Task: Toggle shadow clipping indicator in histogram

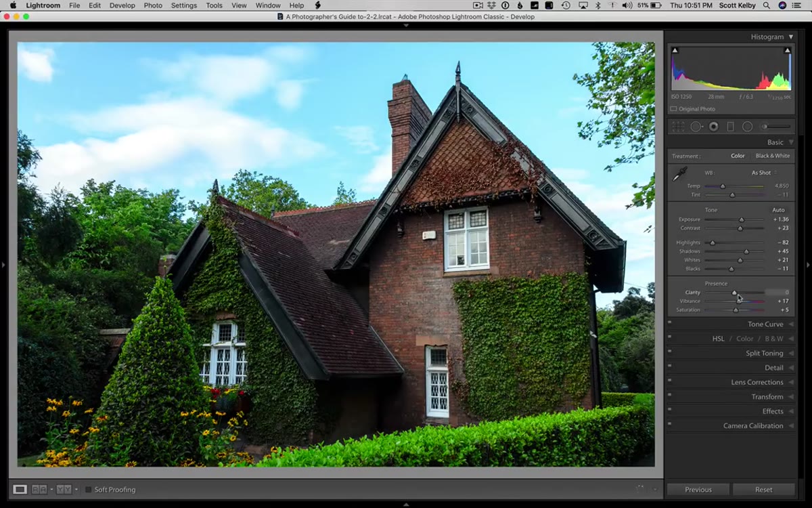Action: [x=675, y=50]
